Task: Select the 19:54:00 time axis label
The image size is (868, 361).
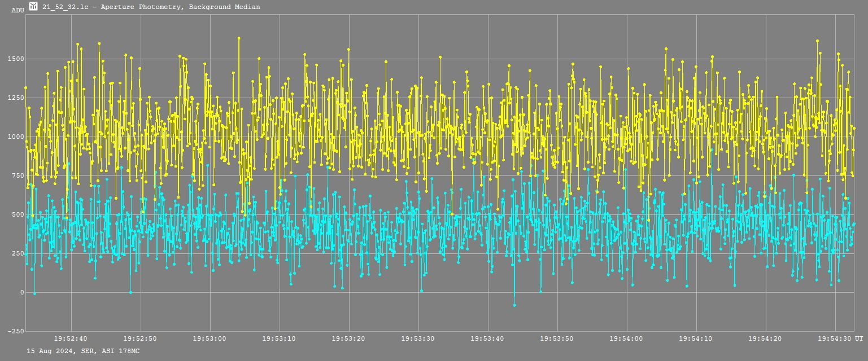Action: pos(626,338)
